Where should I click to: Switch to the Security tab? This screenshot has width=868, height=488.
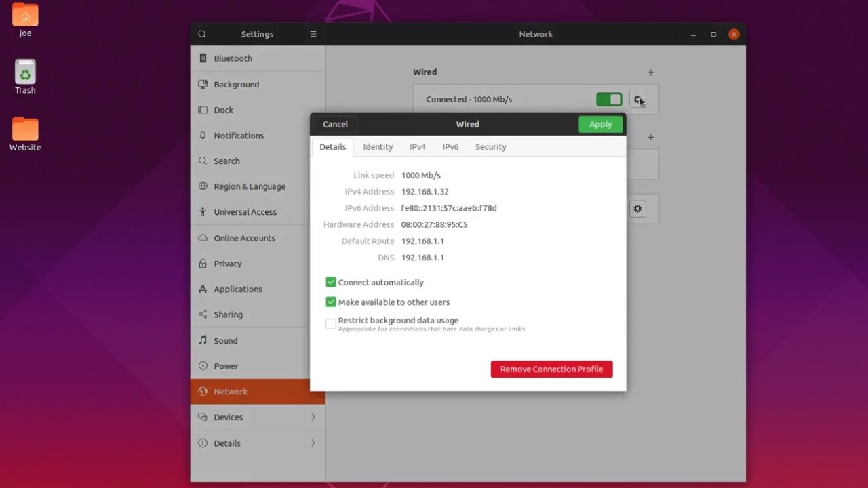click(491, 147)
